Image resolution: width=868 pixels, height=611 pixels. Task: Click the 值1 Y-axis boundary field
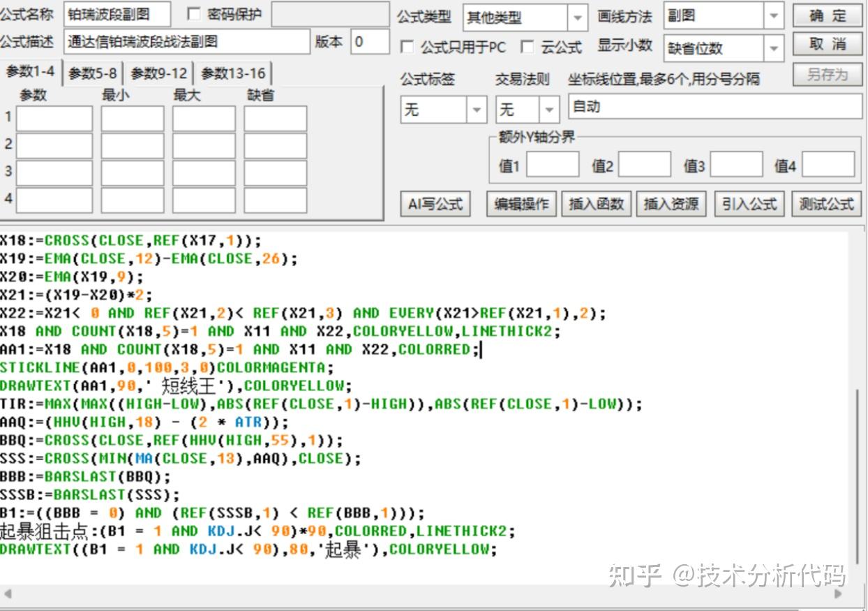point(553,165)
